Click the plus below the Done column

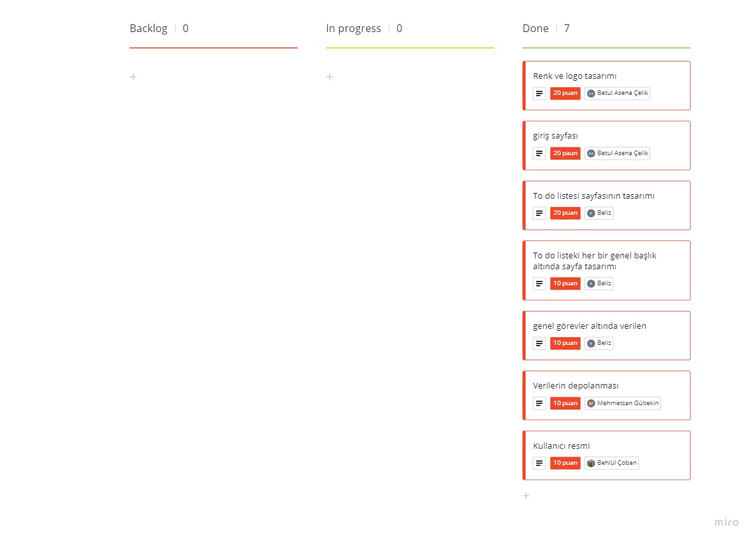pyautogui.click(x=526, y=496)
